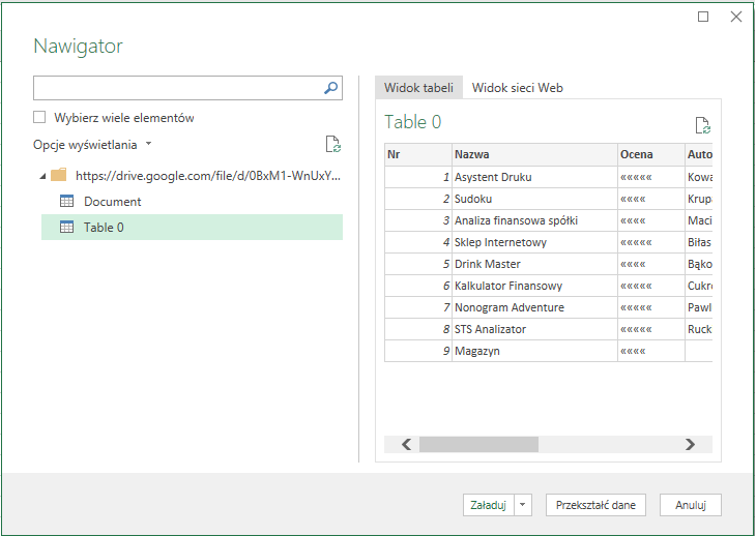Image resolution: width=755 pixels, height=537 pixels.
Task: Click the refresh icon beside Opcje wyświetlania
Action: point(333,145)
